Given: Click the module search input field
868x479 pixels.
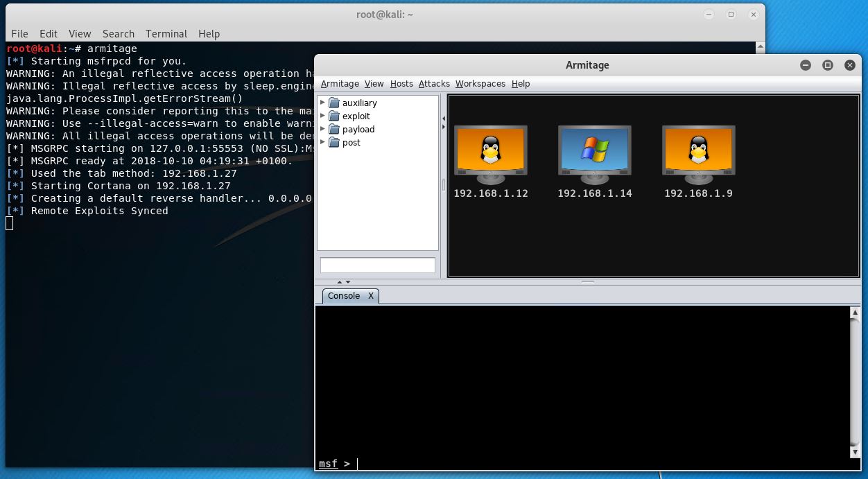Looking at the screenshot, I should [x=378, y=265].
